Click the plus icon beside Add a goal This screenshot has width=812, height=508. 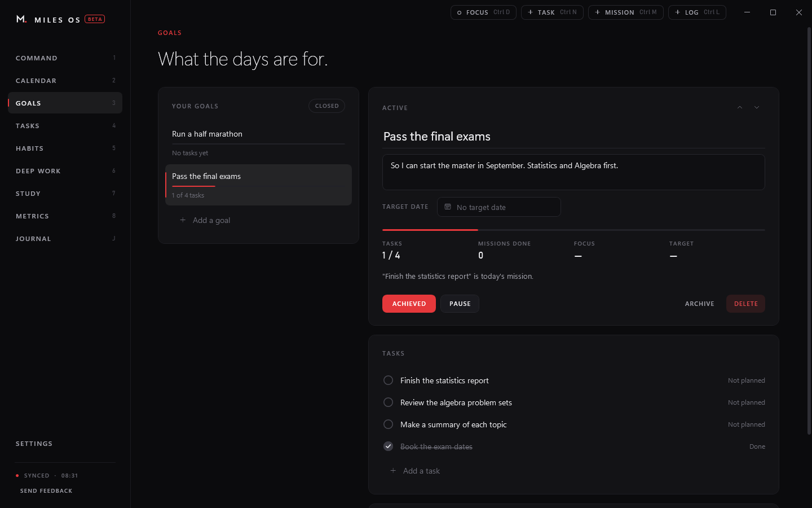[x=183, y=220]
